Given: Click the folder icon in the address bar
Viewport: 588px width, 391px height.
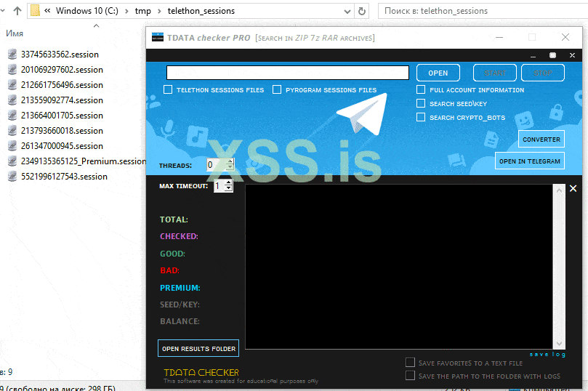Looking at the screenshot, I should pyautogui.click(x=35, y=11).
